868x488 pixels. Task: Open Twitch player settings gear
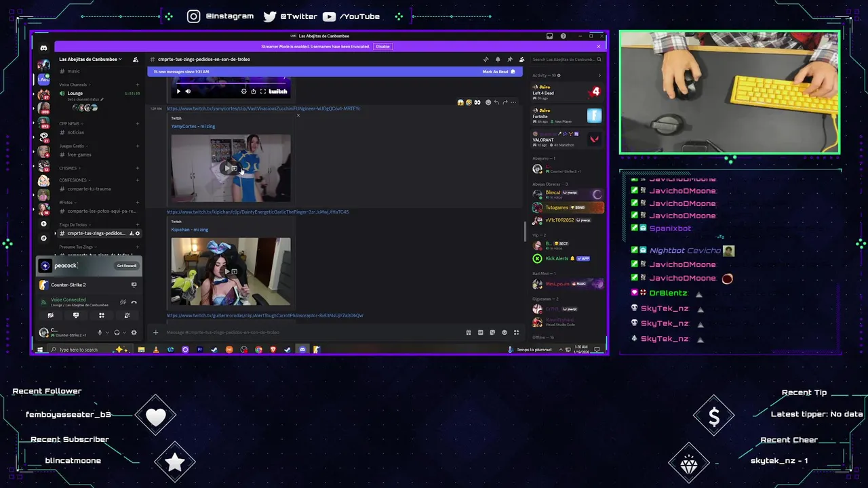tap(244, 91)
